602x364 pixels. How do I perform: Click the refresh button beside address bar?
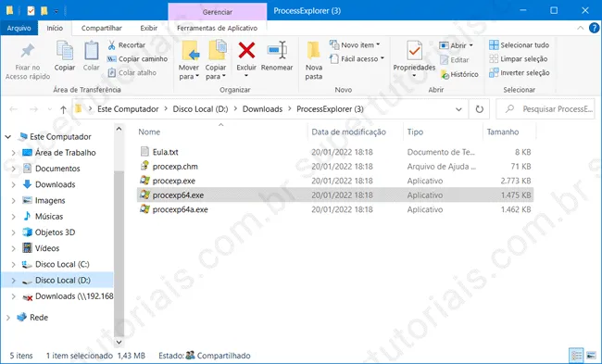479,109
